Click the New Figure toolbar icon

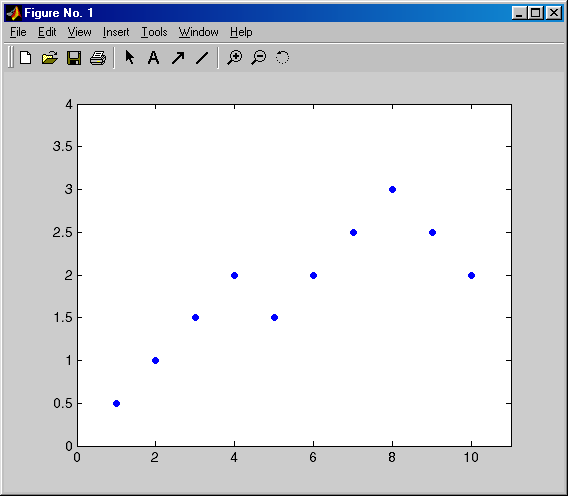(x=25, y=58)
